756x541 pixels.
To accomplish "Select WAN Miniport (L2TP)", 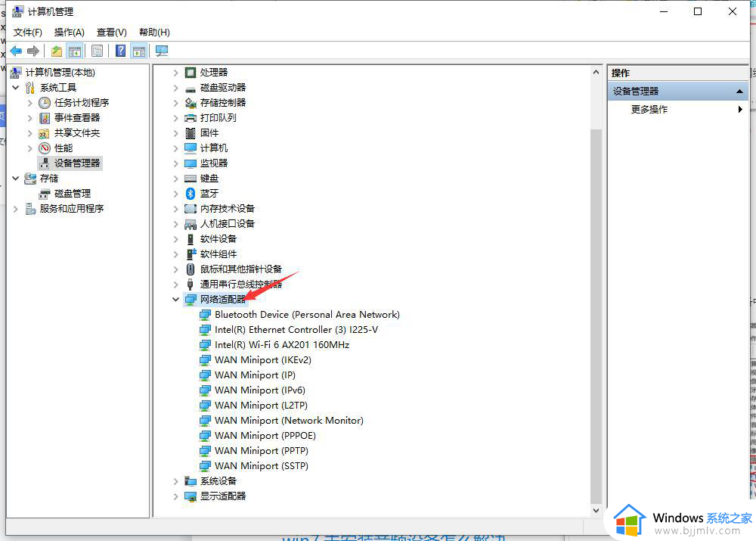I will pos(261,406).
